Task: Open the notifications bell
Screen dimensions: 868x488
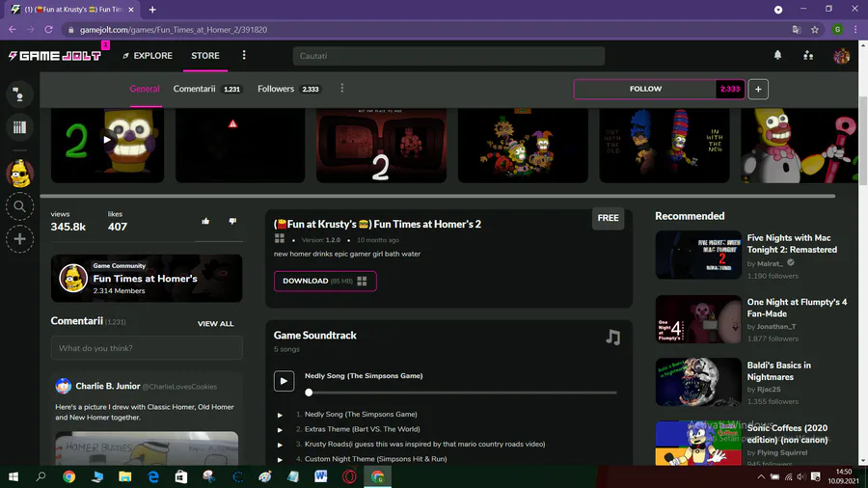Action: click(x=777, y=55)
